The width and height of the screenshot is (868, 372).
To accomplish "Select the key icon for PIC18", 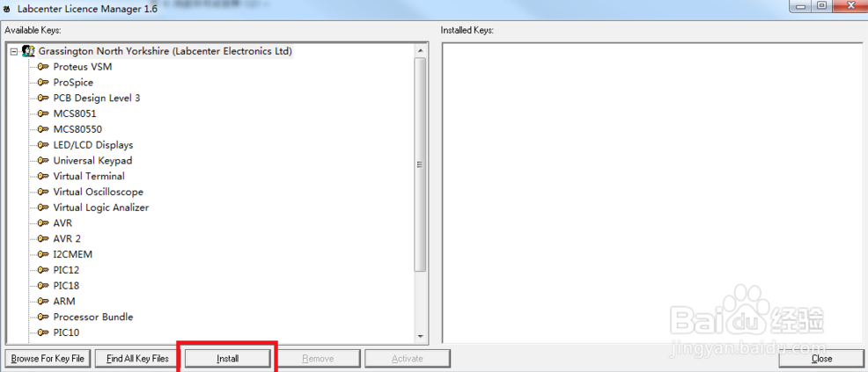I will [x=42, y=286].
